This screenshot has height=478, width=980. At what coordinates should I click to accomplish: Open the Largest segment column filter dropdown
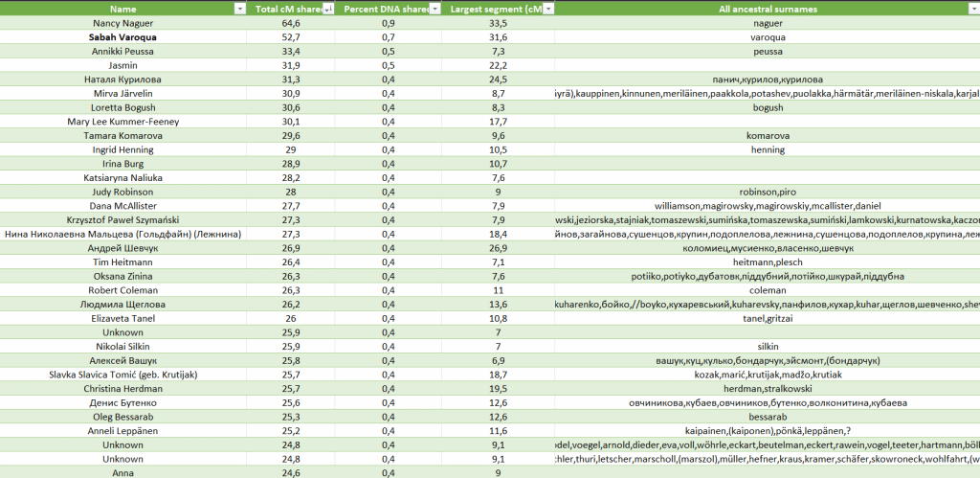546,9
